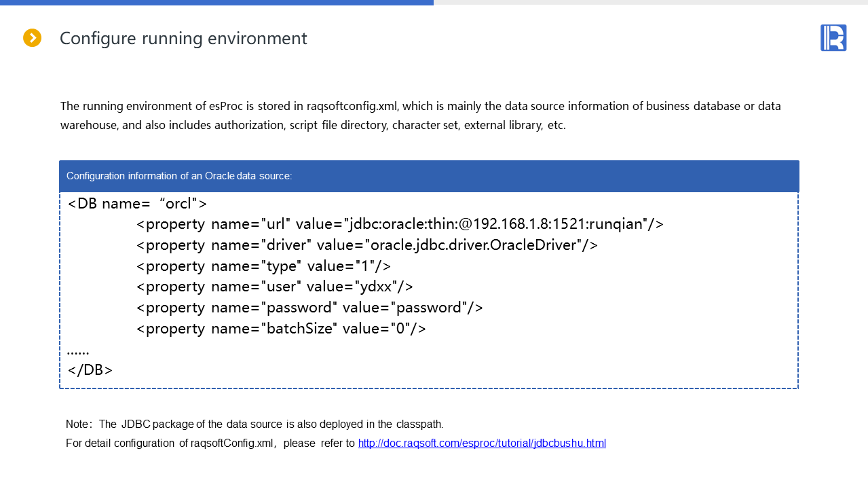Open the doc.raqsoft.com jdbcbushu tutorial link

(482, 443)
